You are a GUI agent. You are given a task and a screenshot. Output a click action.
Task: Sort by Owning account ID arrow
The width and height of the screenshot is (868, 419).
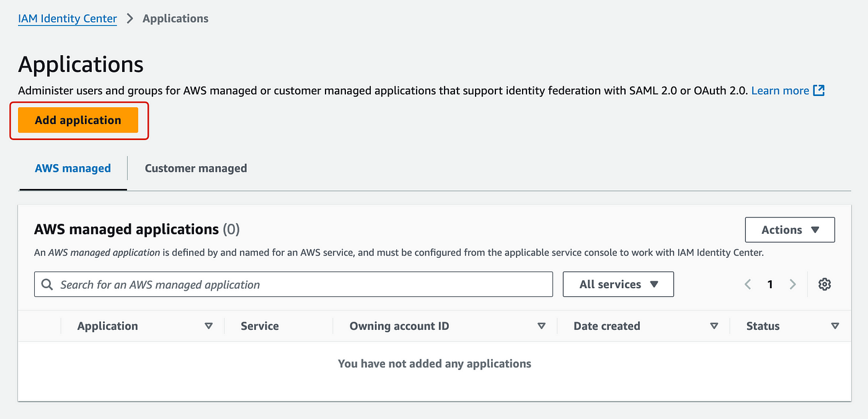541,326
